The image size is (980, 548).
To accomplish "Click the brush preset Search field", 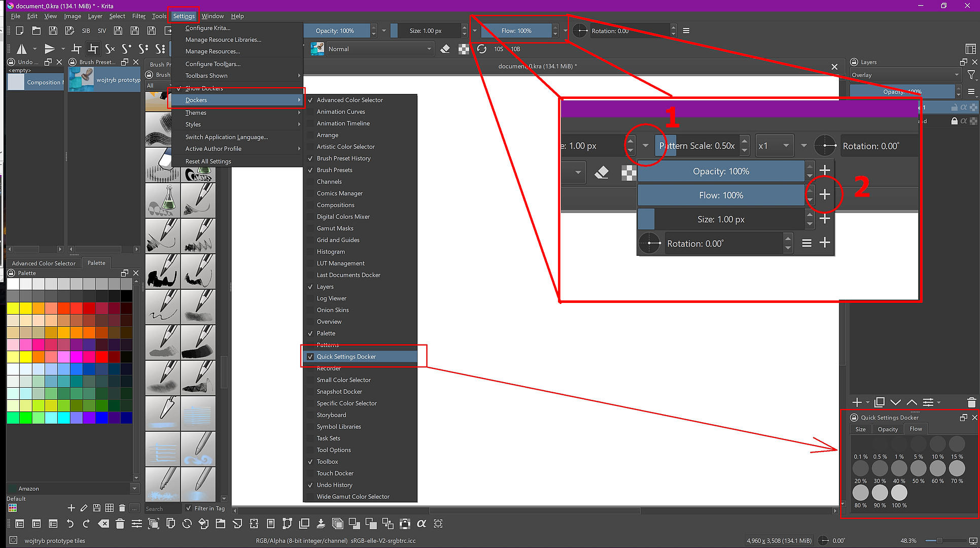I will tap(162, 509).
